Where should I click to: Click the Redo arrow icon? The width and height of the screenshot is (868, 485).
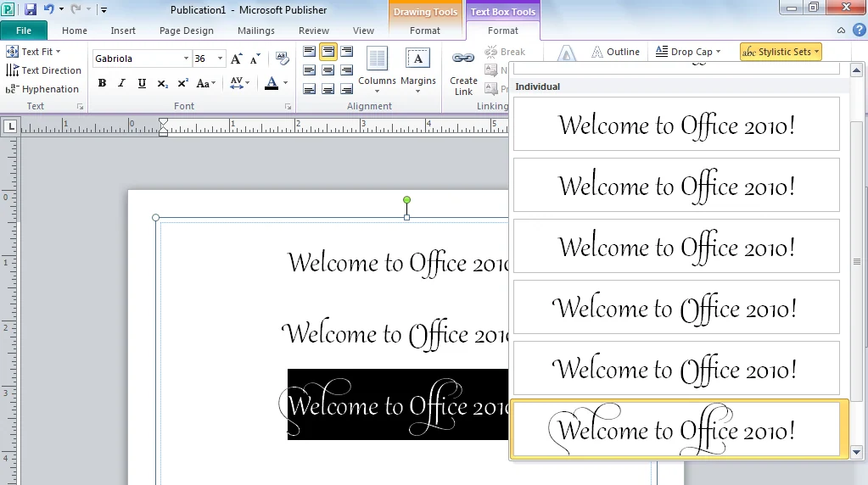click(76, 9)
